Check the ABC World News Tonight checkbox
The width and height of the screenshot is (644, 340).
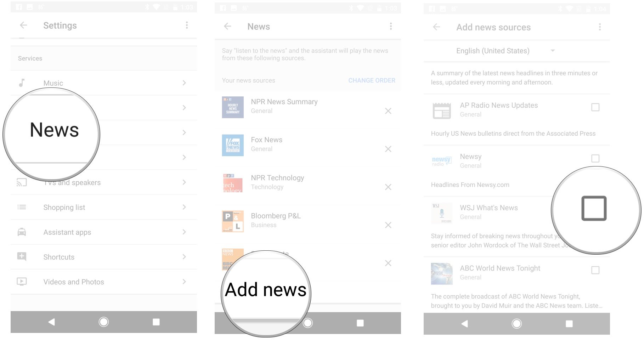tap(595, 270)
